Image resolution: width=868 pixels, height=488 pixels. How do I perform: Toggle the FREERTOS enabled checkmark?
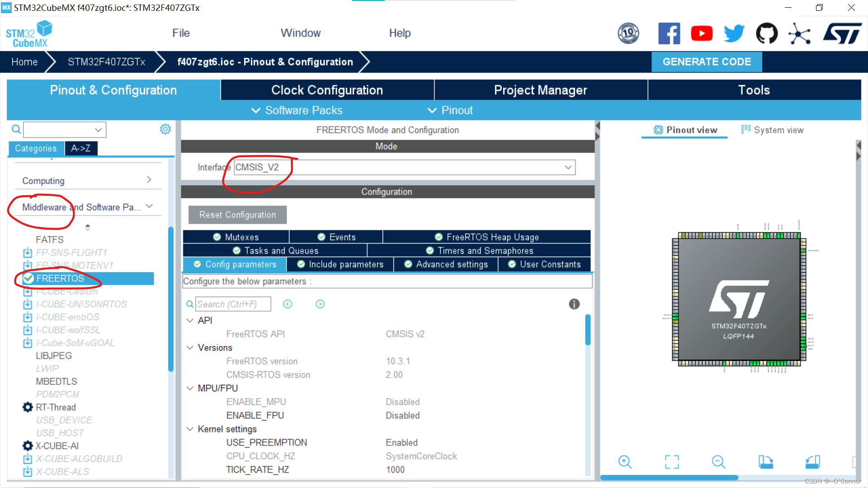pyautogui.click(x=28, y=278)
